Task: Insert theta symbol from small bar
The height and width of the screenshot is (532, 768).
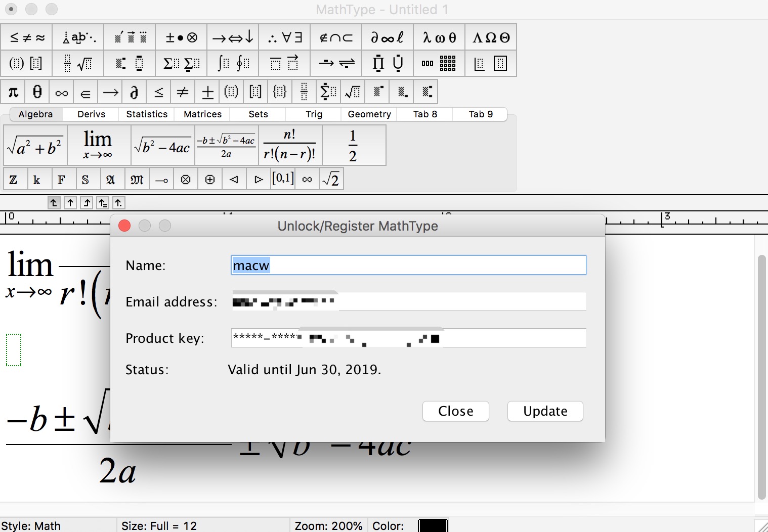Action: pyautogui.click(x=37, y=92)
